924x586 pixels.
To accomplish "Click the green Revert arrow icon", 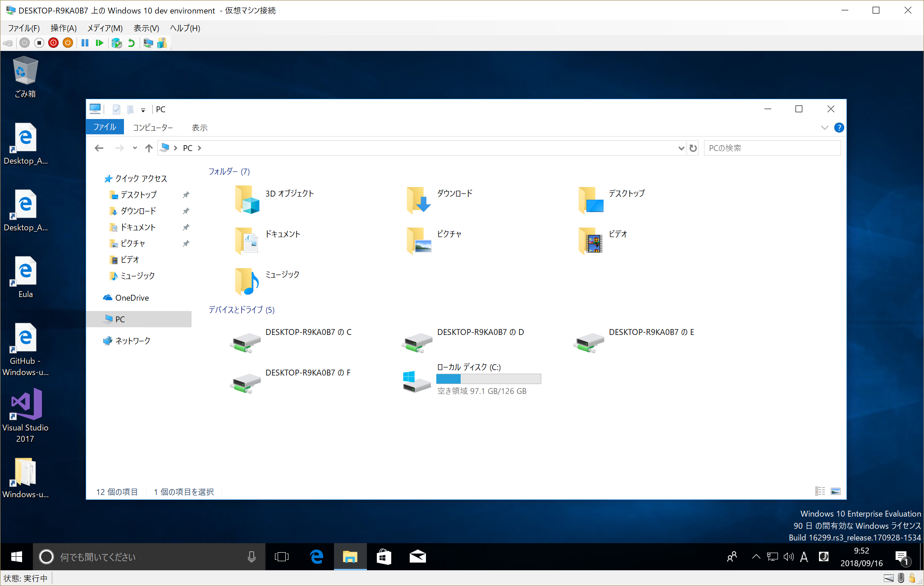I will 131,43.
